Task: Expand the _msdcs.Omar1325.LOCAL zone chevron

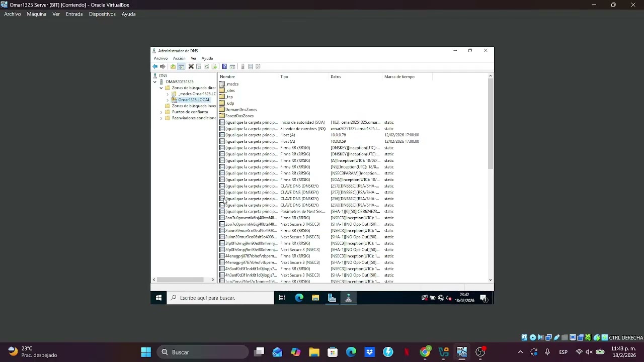Action: click(168, 94)
